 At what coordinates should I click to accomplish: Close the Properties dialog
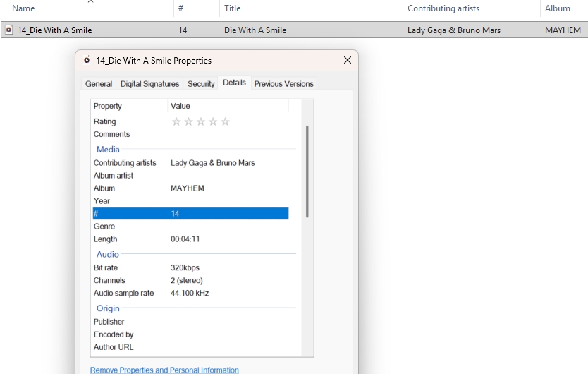pos(348,60)
